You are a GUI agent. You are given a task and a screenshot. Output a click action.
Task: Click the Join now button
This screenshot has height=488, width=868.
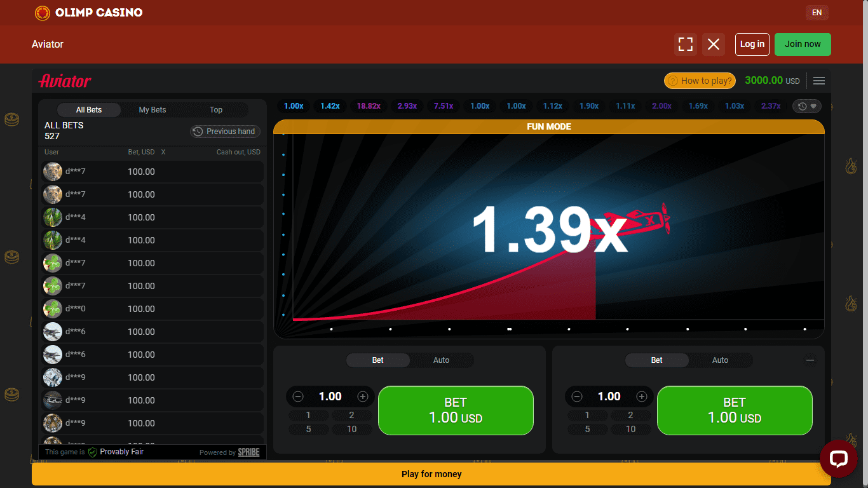803,44
